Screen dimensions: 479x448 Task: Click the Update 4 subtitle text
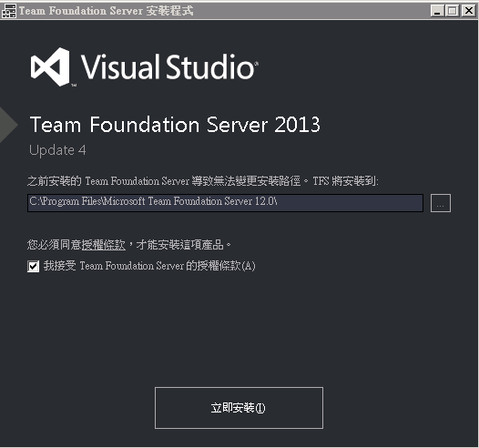pos(57,150)
